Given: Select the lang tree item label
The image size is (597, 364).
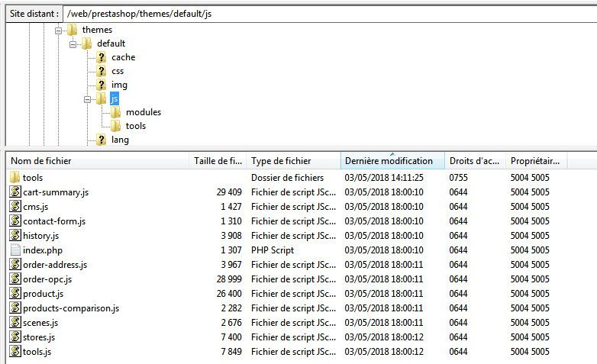Looking at the screenshot, I should click(x=120, y=140).
